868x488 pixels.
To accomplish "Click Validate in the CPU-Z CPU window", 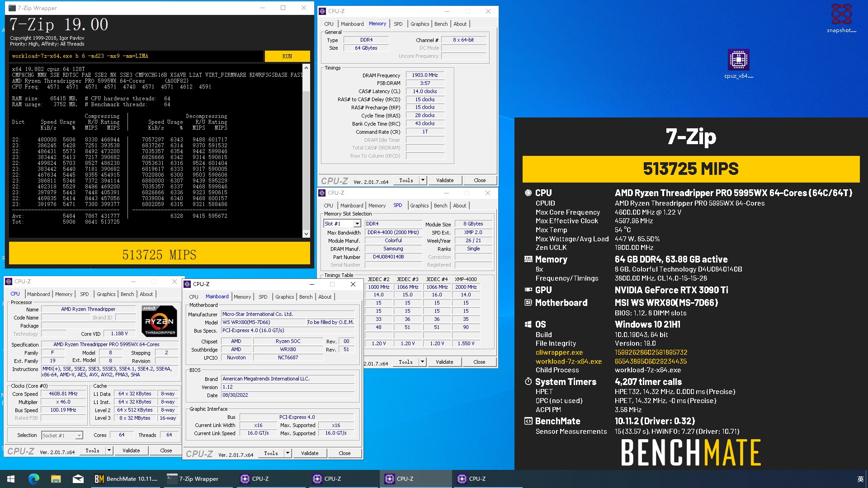I will pos(131,450).
